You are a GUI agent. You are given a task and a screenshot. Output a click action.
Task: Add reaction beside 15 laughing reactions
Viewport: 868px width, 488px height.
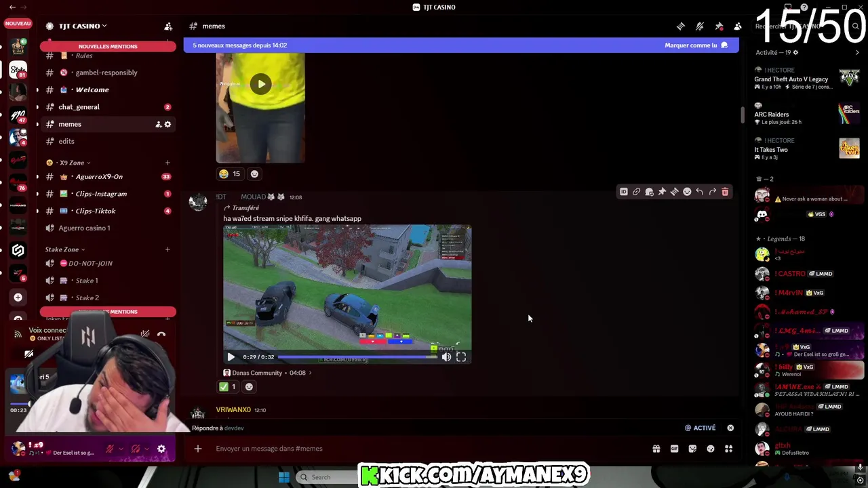tap(254, 174)
